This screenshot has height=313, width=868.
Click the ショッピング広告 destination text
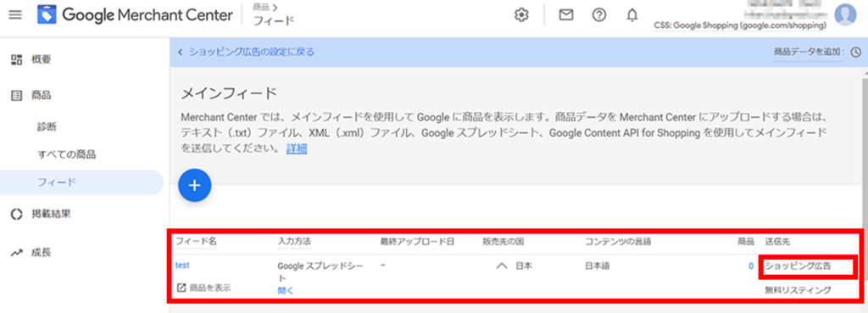coord(798,265)
